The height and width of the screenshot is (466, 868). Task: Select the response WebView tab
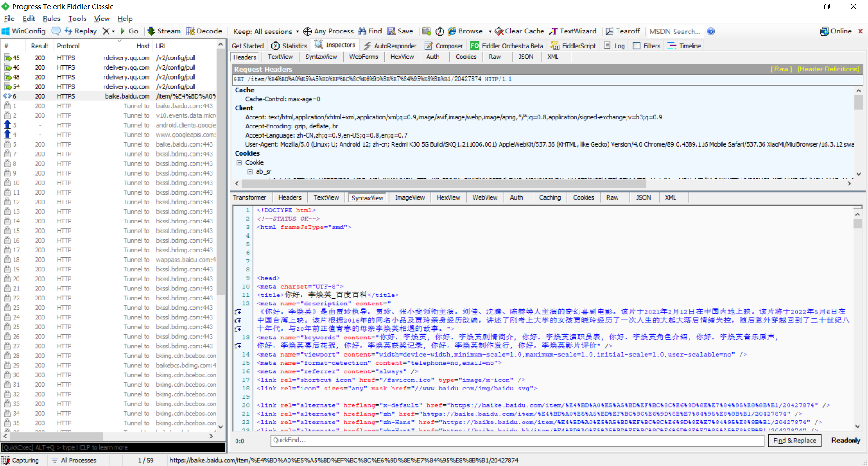click(x=485, y=198)
